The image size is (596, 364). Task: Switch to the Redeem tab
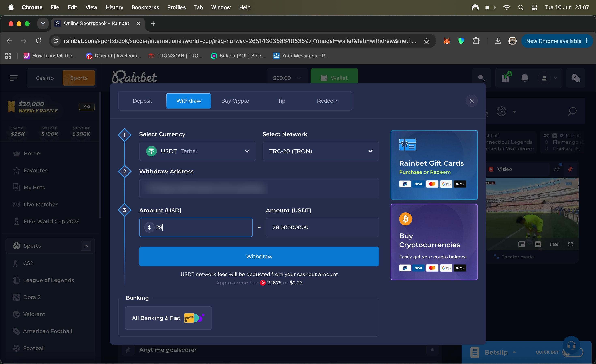point(328,101)
